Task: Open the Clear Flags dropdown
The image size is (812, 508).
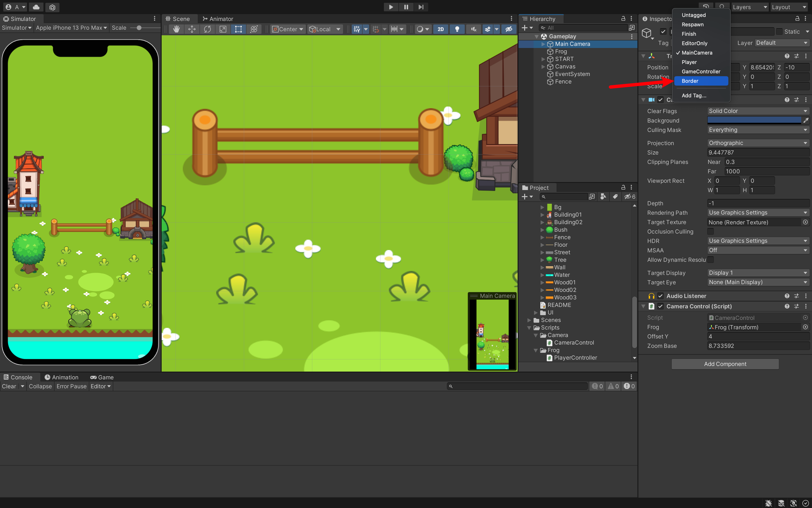Action: (x=758, y=111)
